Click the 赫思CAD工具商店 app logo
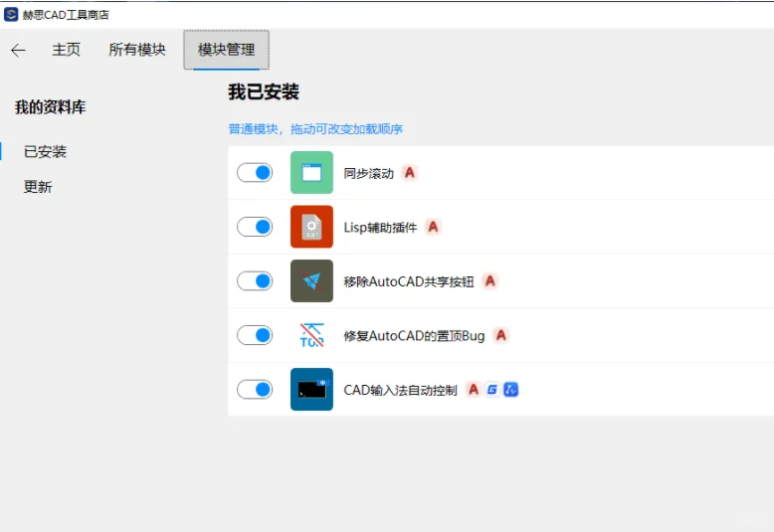Viewport: 774px width, 532px height. click(11, 14)
